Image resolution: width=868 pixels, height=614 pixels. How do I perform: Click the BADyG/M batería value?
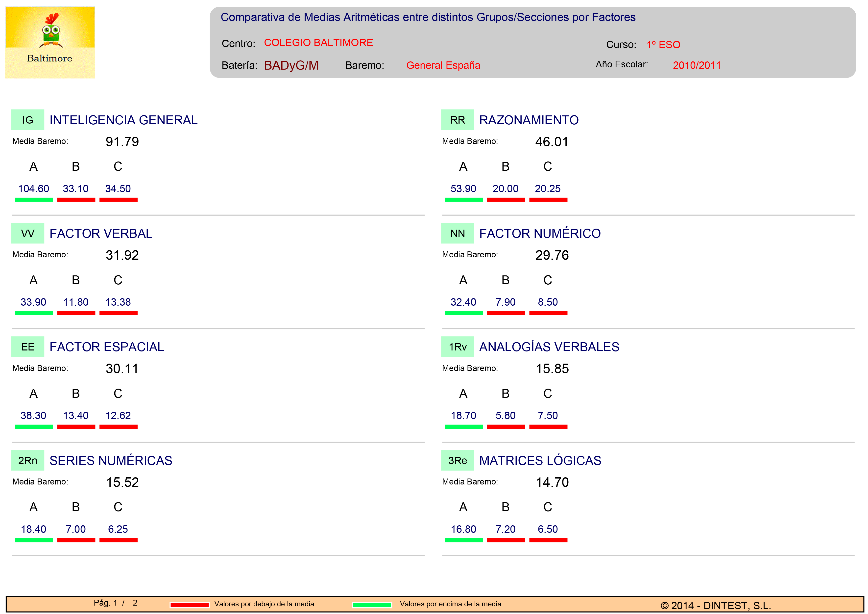point(291,65)
